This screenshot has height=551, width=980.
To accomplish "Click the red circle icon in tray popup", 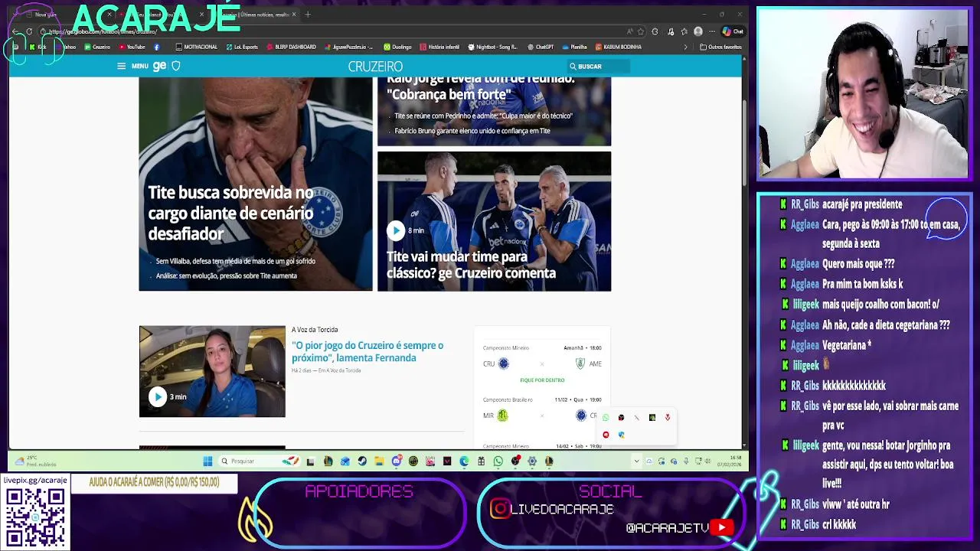I will (x=606, y=435).
